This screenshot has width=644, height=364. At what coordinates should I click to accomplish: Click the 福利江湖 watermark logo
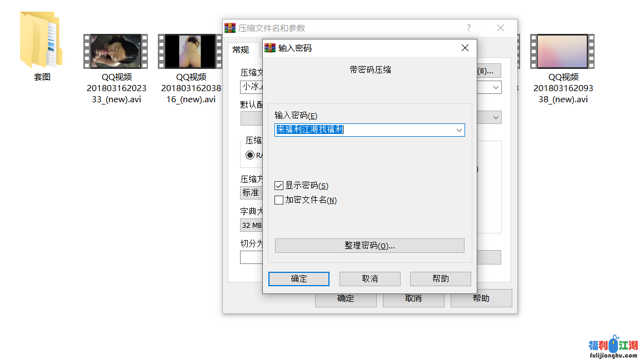pos(613,347)
